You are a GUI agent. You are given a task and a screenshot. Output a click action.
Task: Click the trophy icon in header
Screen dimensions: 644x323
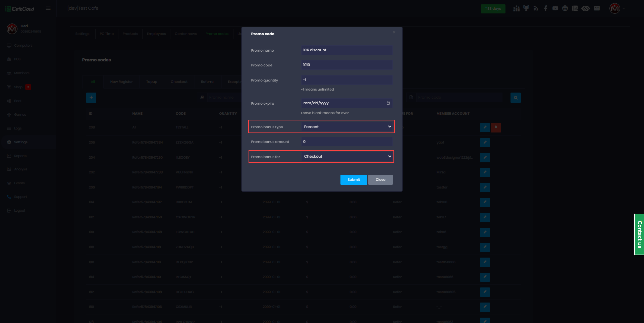point(526,8)
